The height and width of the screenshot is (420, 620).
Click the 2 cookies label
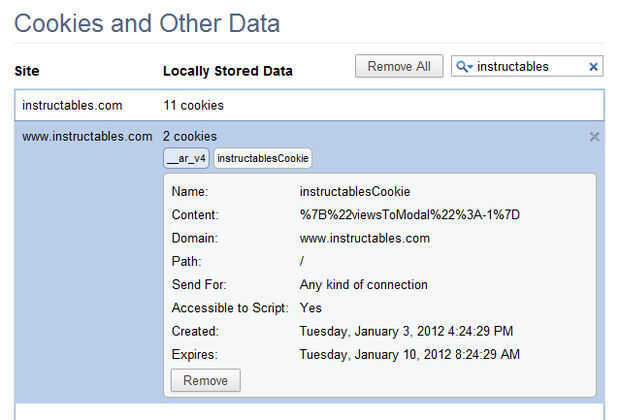tap(190, 137)
